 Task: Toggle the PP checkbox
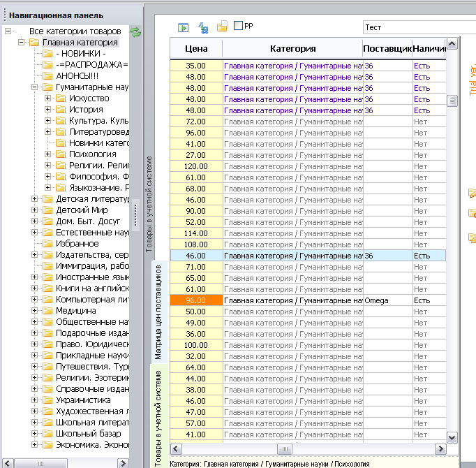click(238, 26)
